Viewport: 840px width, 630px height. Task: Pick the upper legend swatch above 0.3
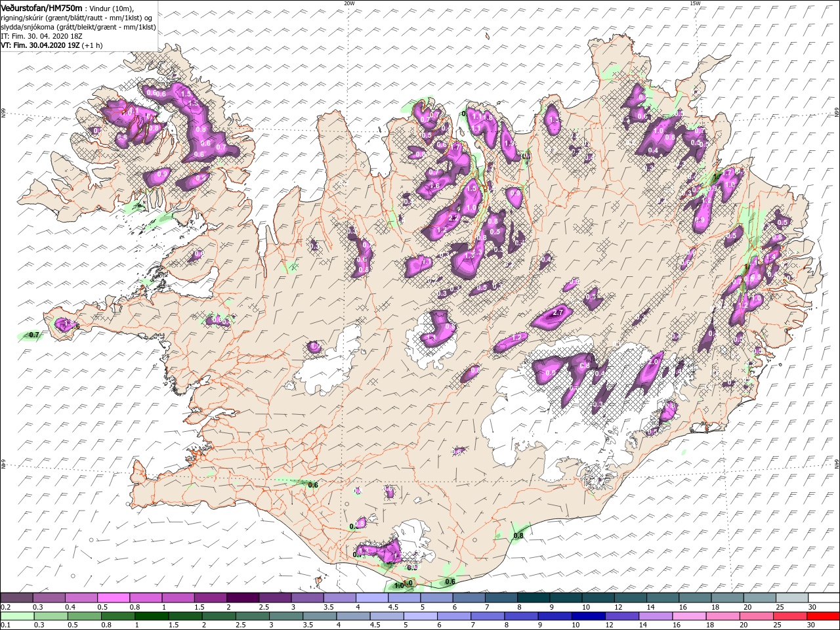(x=49, y=598)
